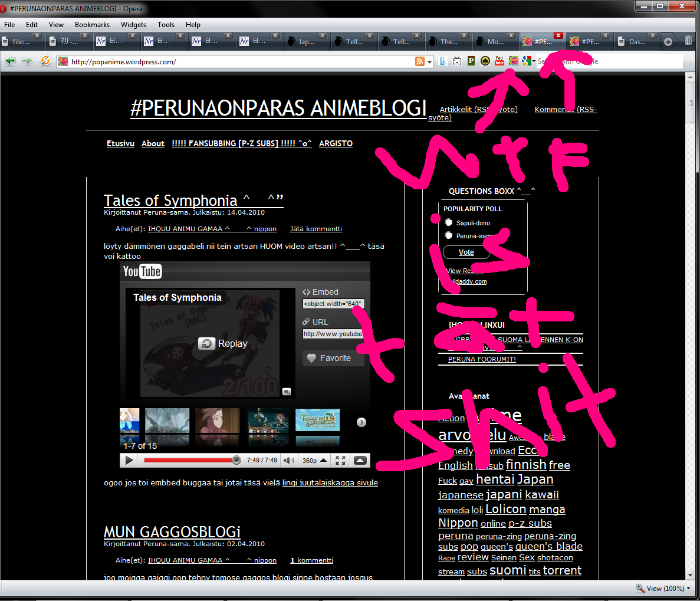Click the browser back arrow button

pyautogui.click(x=10, y=61)
